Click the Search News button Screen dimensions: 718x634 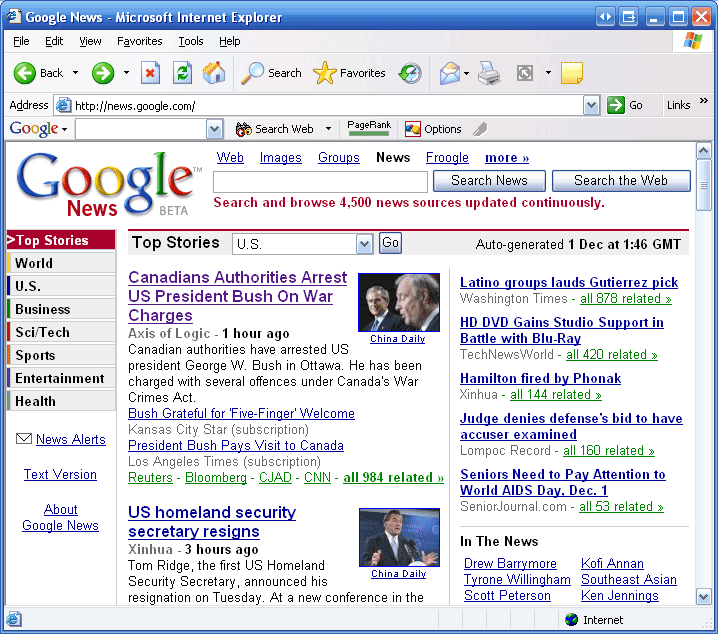(x=489, y=181)
